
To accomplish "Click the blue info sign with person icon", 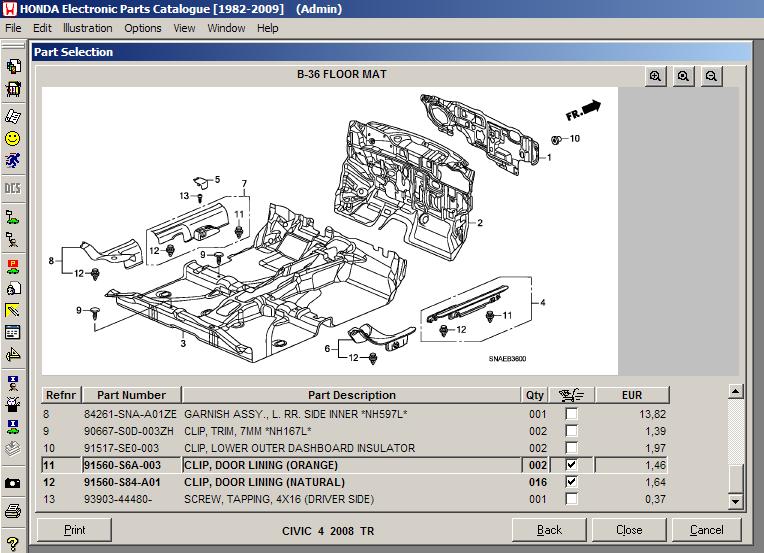I will click(x=13, y=383).
